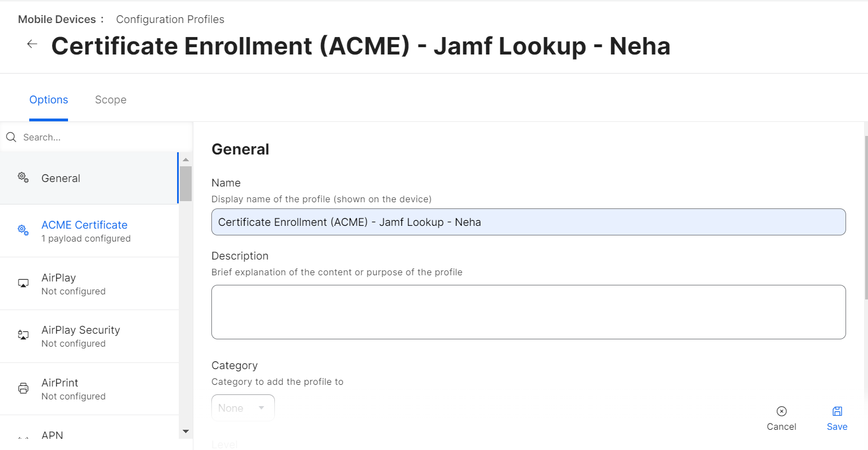Screen dimensions: 868x450
Task: Open the Category dropdown
Action: [x=243, y=408]
